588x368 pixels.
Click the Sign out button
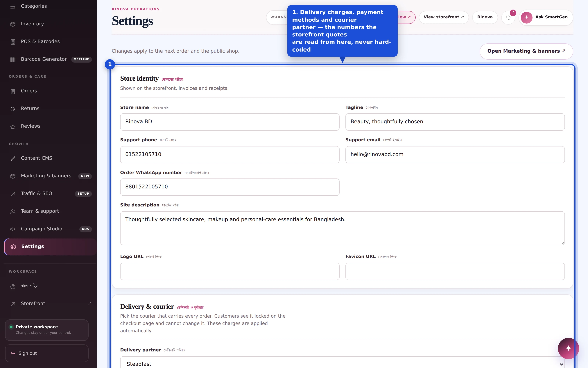pos(47,353)
